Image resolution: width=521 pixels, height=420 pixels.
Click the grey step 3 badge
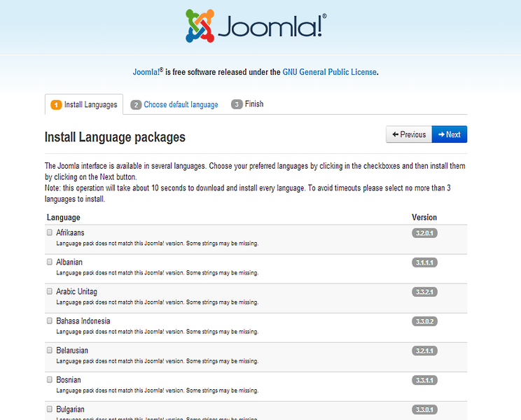click(237, 104)
